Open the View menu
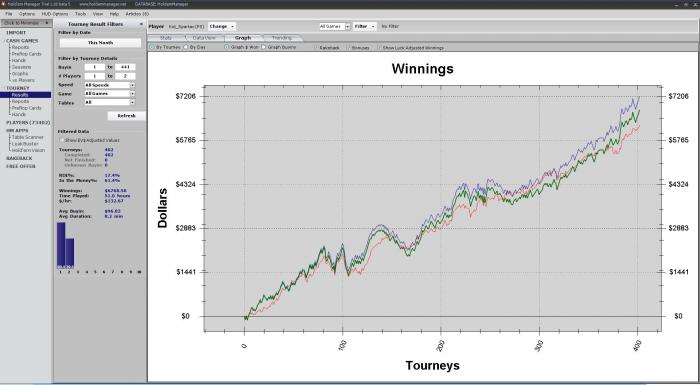700x385 pixels. pos(98,14)
